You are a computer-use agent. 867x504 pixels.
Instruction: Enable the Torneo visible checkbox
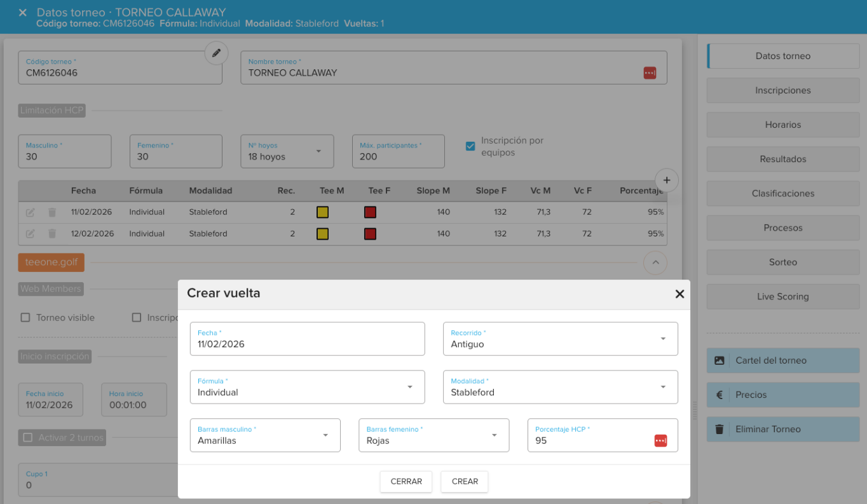coord(25,318)
